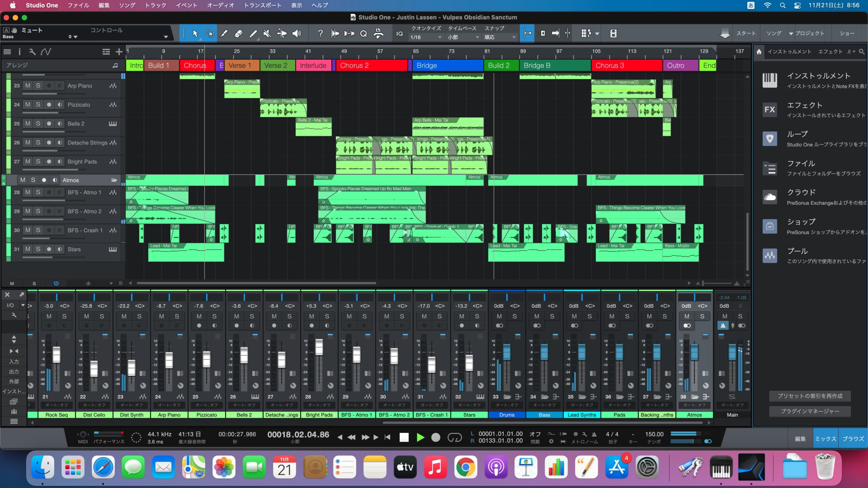Record-arm the Bells 2 track
Image resolution: width=868 pixels, height=488 pixels.
click(49, 124)
